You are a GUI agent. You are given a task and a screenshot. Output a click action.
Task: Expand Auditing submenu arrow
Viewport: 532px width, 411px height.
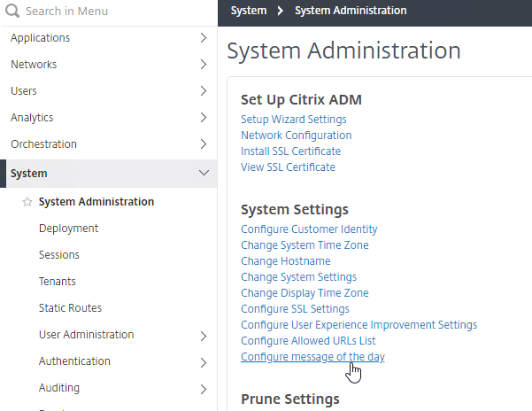pyautogui.click(x=204, y=389)
